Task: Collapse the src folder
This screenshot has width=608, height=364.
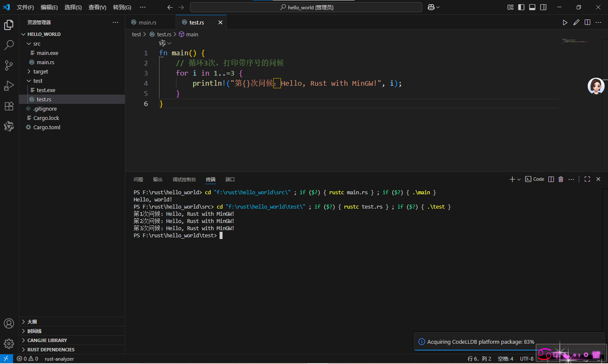Action: (x=72, y=44)
